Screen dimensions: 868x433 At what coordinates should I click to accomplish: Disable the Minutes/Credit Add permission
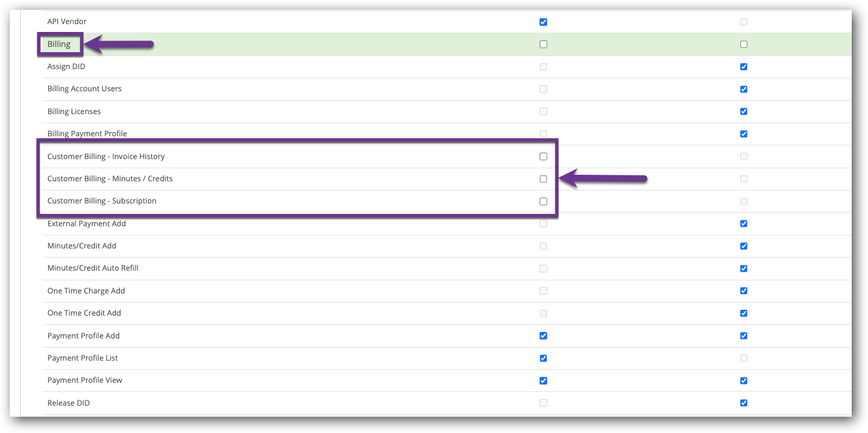744,246
